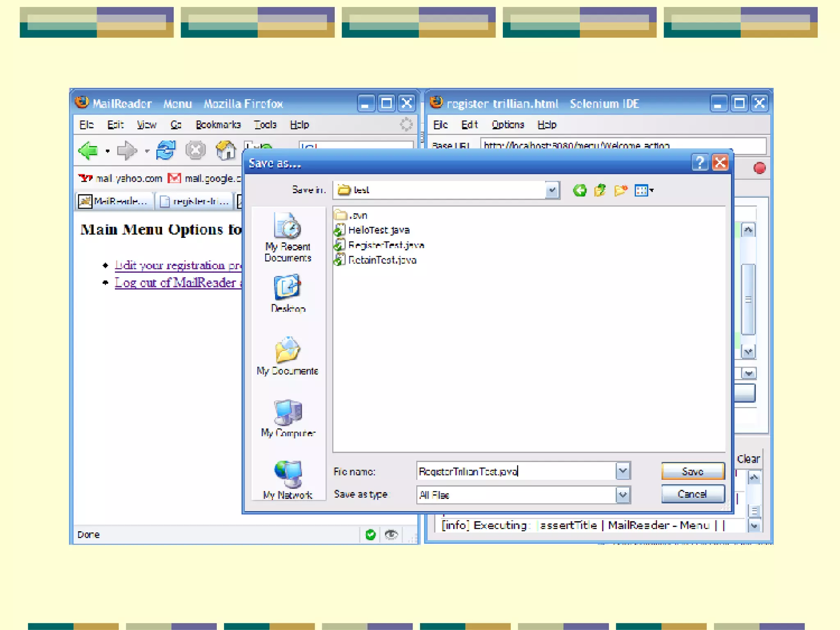Create New Folder in Save dialog
This screenshot has height=630, width=840.
(x=621, y=190)
